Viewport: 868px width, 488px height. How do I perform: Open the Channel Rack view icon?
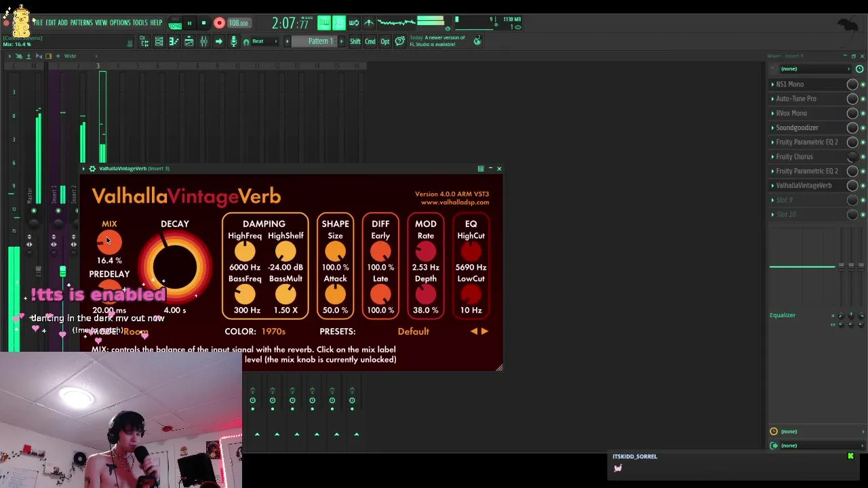[159, 42]
